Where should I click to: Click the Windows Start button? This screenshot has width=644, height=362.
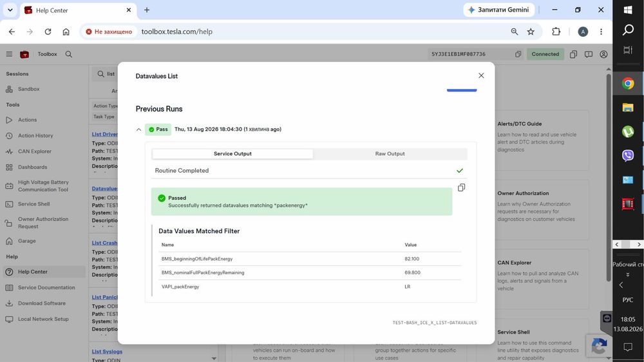628,10
